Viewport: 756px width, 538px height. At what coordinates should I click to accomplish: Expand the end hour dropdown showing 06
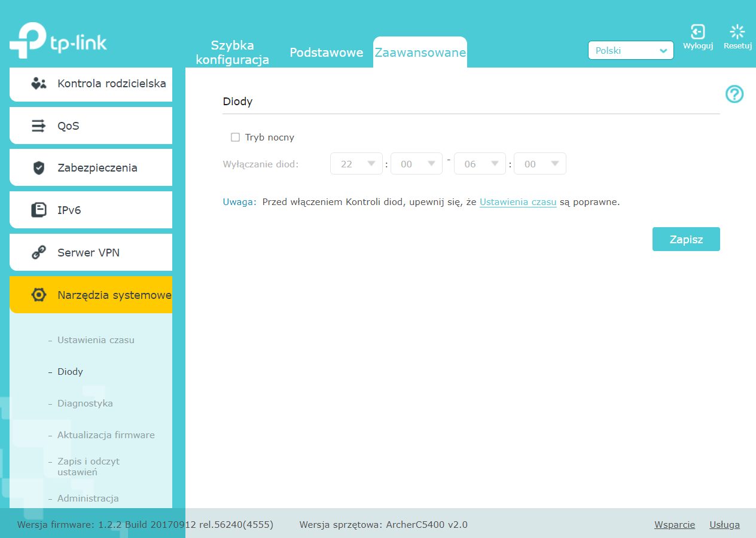point(480,164)
